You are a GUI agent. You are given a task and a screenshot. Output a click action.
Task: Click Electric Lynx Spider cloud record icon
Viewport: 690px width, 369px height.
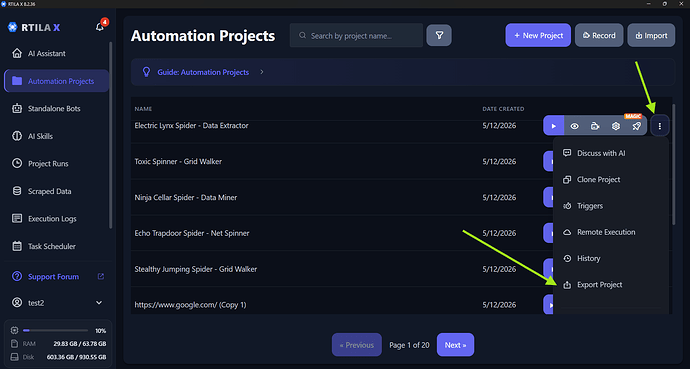[595, 126]
